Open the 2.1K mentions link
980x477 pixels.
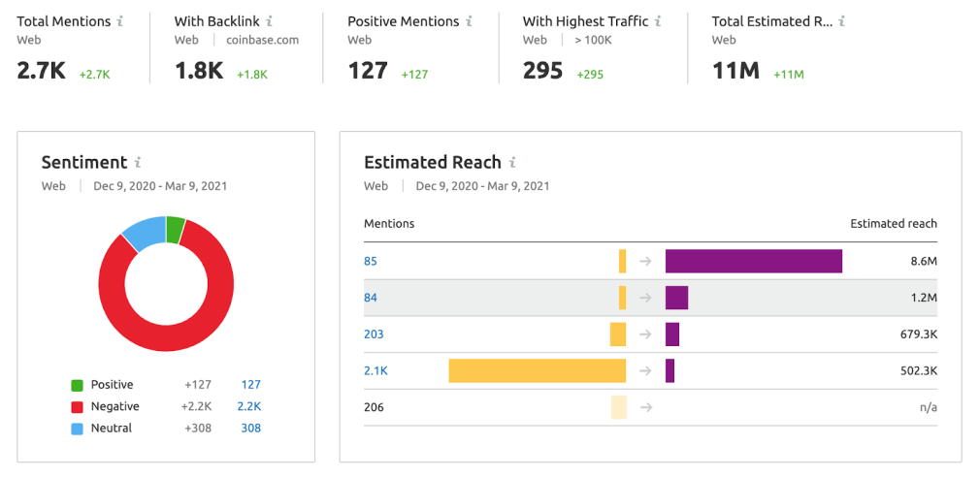click(x=375, y=371)
